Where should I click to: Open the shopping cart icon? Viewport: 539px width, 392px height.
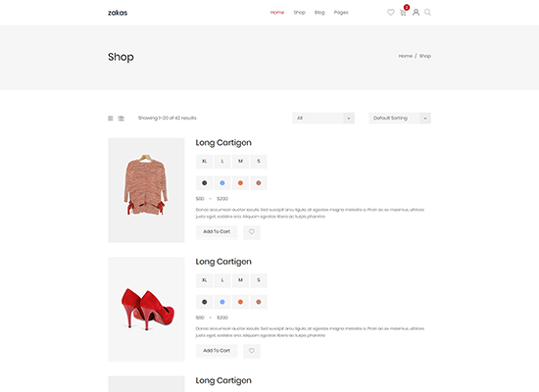tap(403, 13)
